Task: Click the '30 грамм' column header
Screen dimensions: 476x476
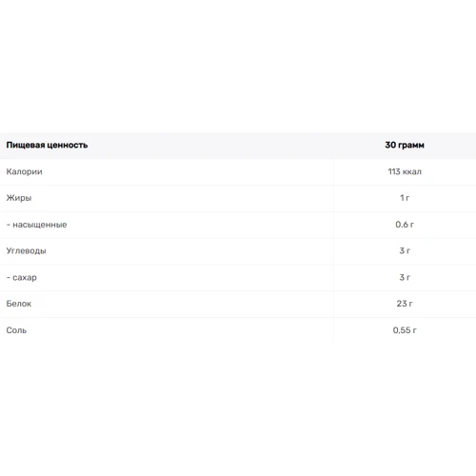Action: coord(405,145)
